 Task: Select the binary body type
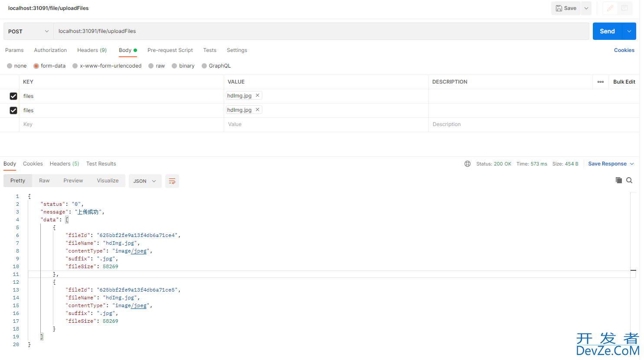pos(183,66)
